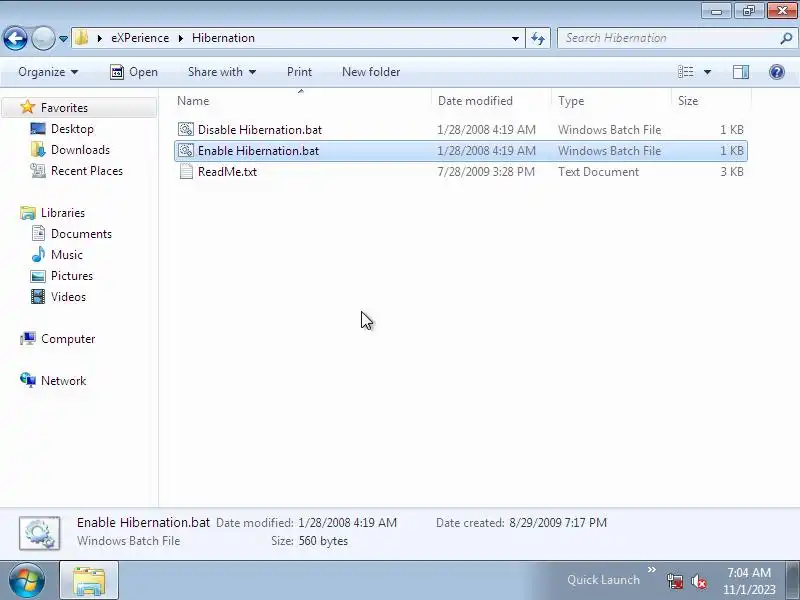Select Hibernation in the address breadcrumb
The width and height of the screenshot is (800, 600).
pos(223,38)
